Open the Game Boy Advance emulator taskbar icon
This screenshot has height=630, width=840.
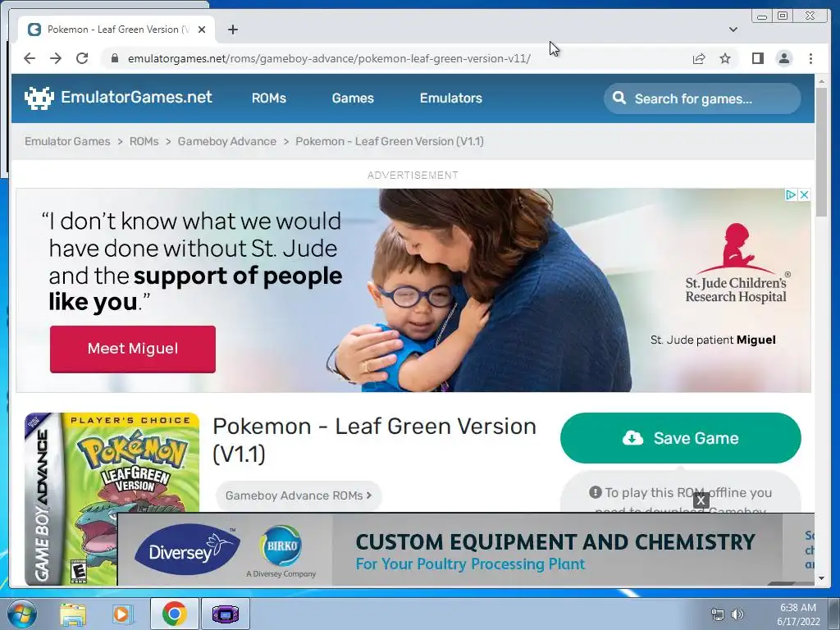point(226,614)
